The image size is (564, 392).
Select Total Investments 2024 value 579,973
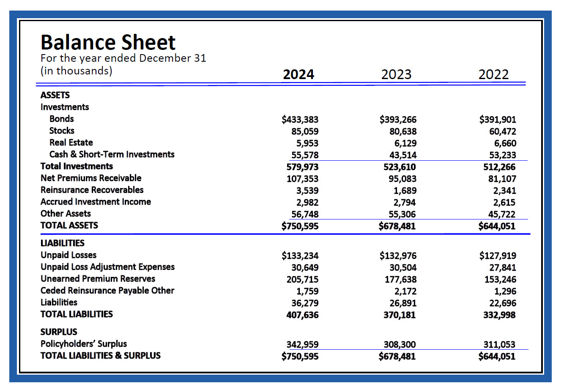(303, 167)
